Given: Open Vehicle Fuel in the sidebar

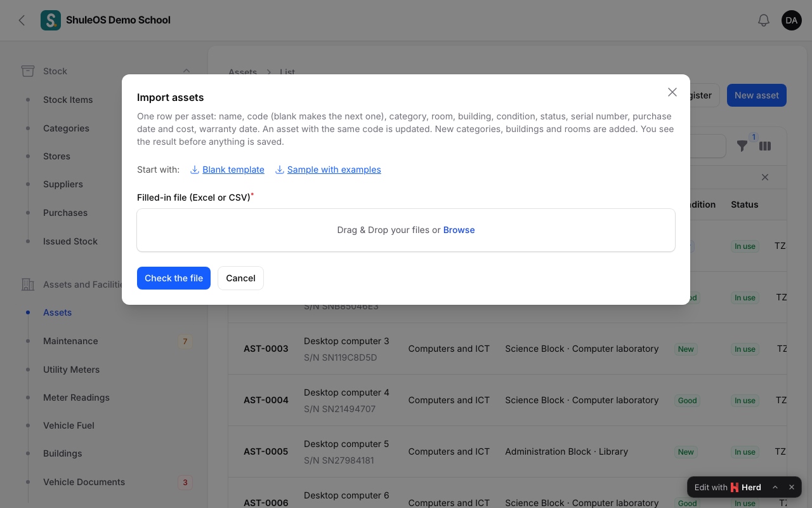Looking at the screenshot, I should [69, 425].
